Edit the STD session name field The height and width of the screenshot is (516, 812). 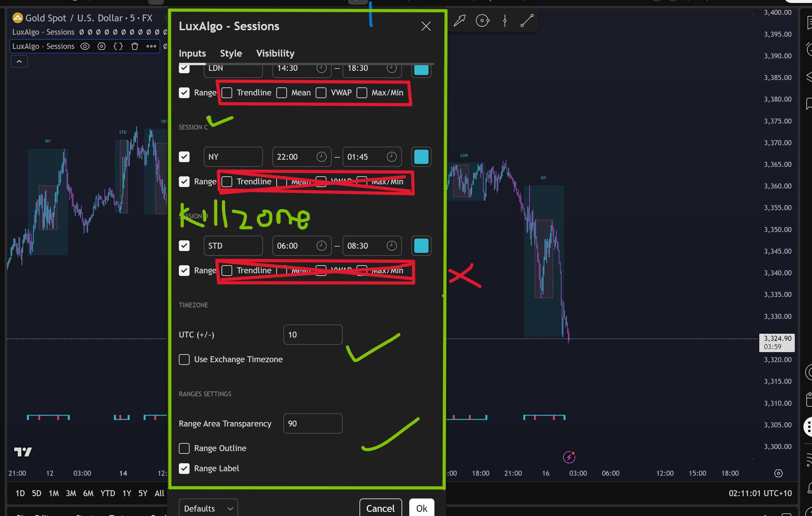pos(233,246)
